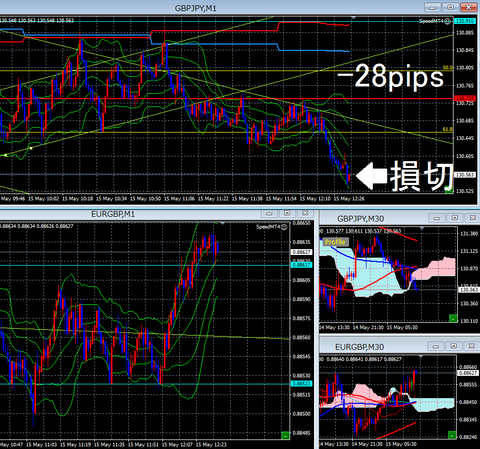Click '15 May 05:30' on EURGBP,M30 time axis
480x449 pixels.
coord(401,444)
